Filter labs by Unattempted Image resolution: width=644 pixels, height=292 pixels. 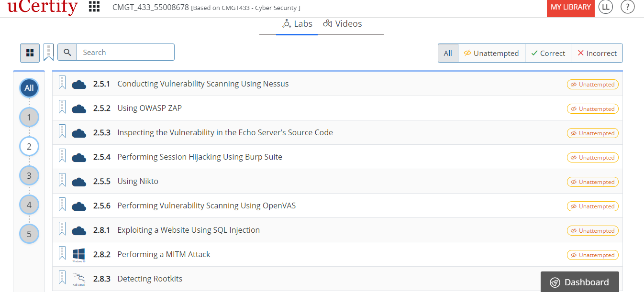[491, 53]
